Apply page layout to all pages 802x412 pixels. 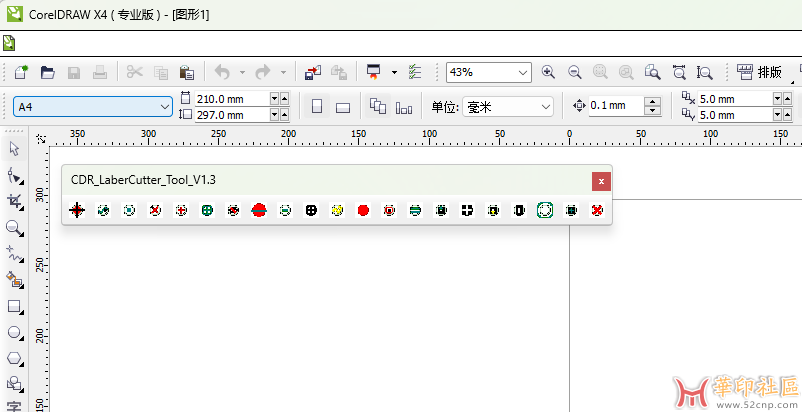(x=378, y=106)
